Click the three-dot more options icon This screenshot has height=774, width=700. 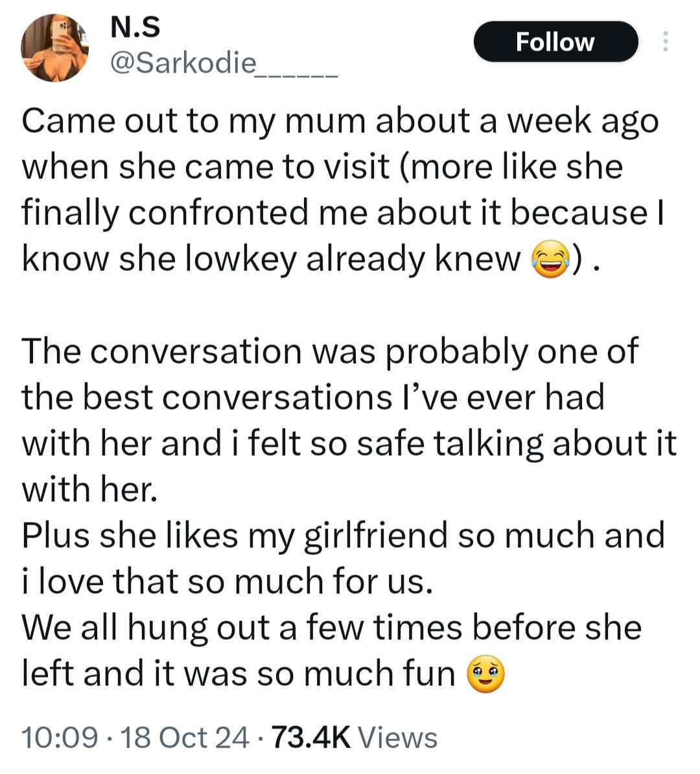pos(666,41)
